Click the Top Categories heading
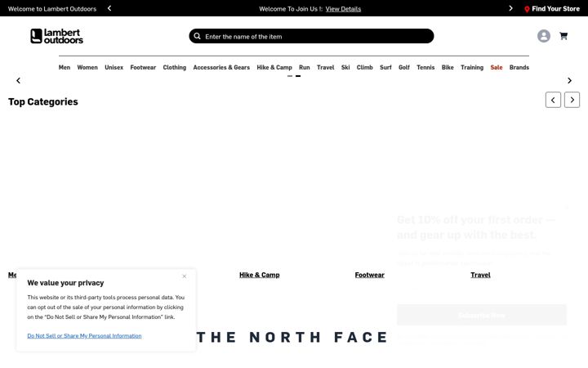Image resolution: width=588 pixels, height=368 pixels. point(43,101)
